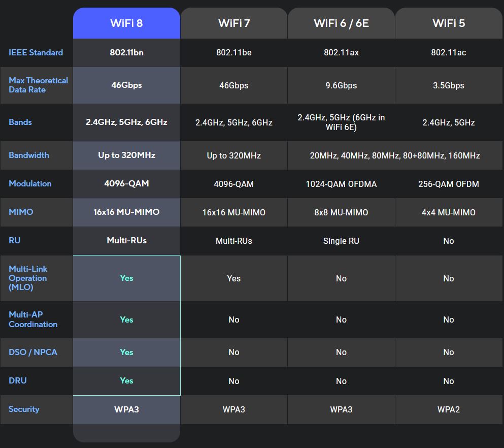Viewport: 504px width, 448px height.
Task: Click the RU row label
Action: [x=14, y=241]
